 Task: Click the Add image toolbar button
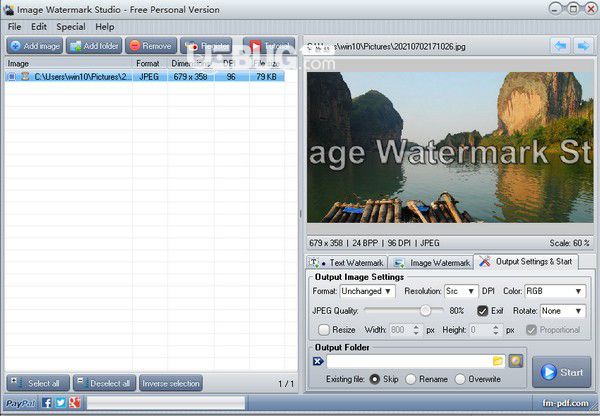(34, 46)
